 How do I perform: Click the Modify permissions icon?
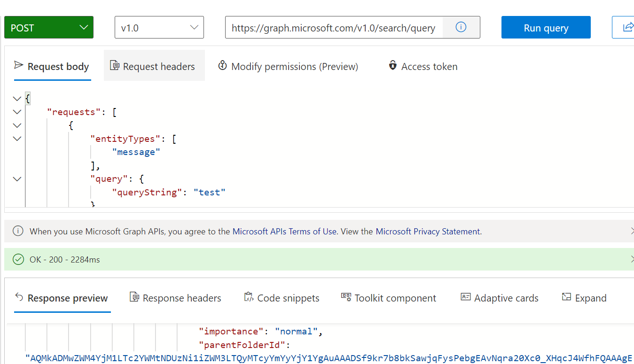coord(223,66)
